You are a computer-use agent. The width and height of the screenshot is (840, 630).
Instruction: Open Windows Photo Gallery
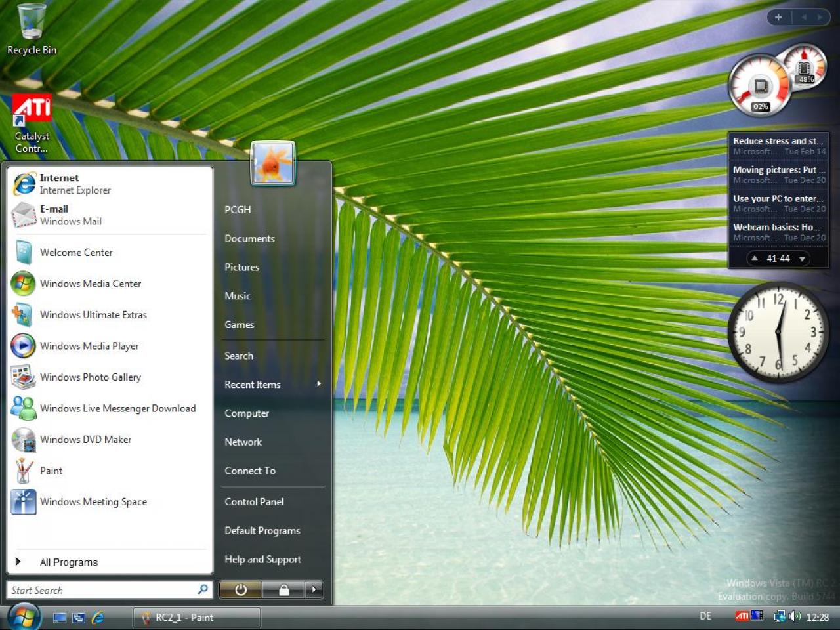tap(110, 377)
